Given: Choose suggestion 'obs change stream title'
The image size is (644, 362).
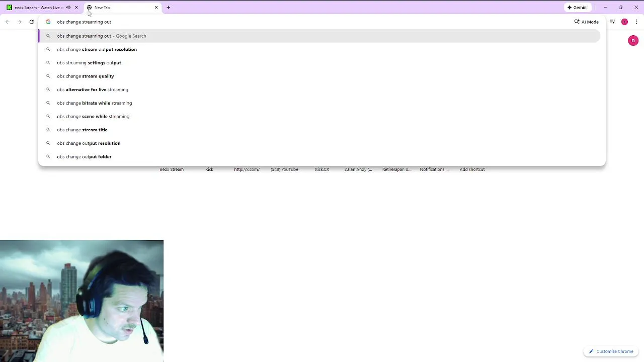Looking at the screenshot, I should click(319, 130).
